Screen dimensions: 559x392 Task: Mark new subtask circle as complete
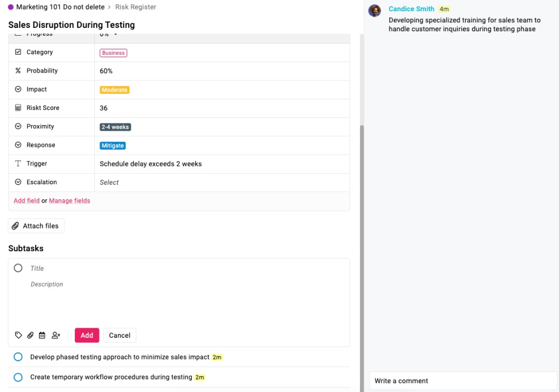click(x=18, y=268)
